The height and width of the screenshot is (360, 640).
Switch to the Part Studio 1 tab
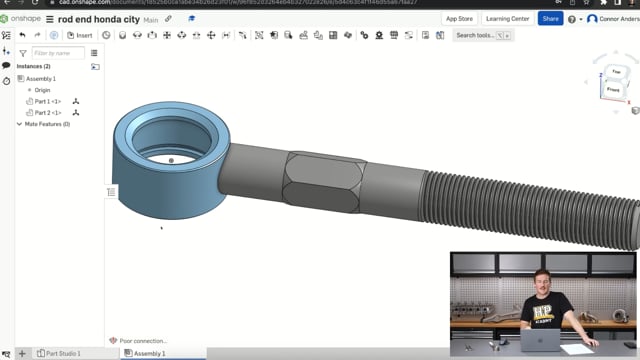(x=59, y=353)
